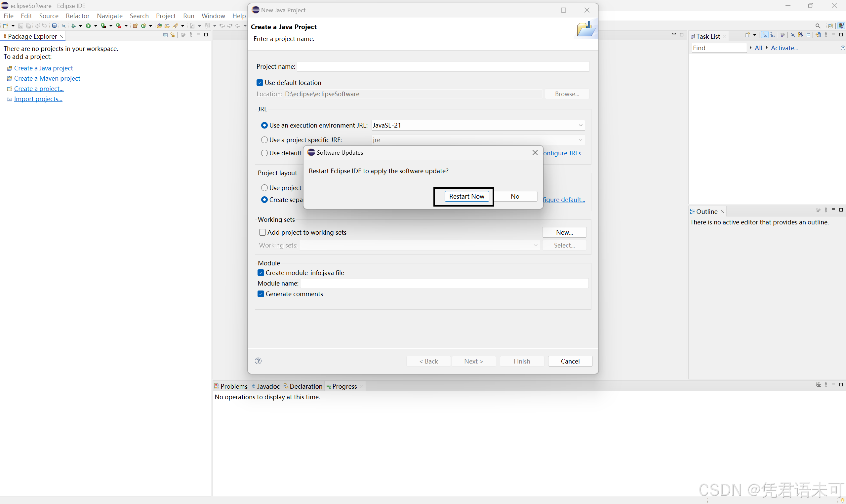Viewport: 846px width, 504px height.
Task: Toggle Scheduled presentation in Task List
Action: click(x=772, y=35)
